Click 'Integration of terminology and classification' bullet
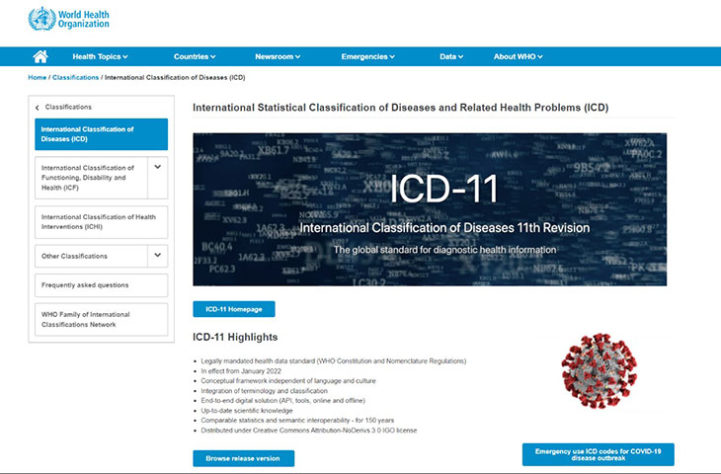721x474 pixels. click(264, 391)
